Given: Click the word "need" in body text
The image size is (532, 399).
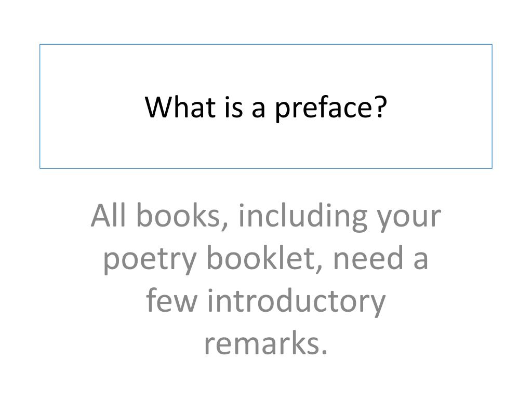Looking at the screenshot, I should [368, 259].
